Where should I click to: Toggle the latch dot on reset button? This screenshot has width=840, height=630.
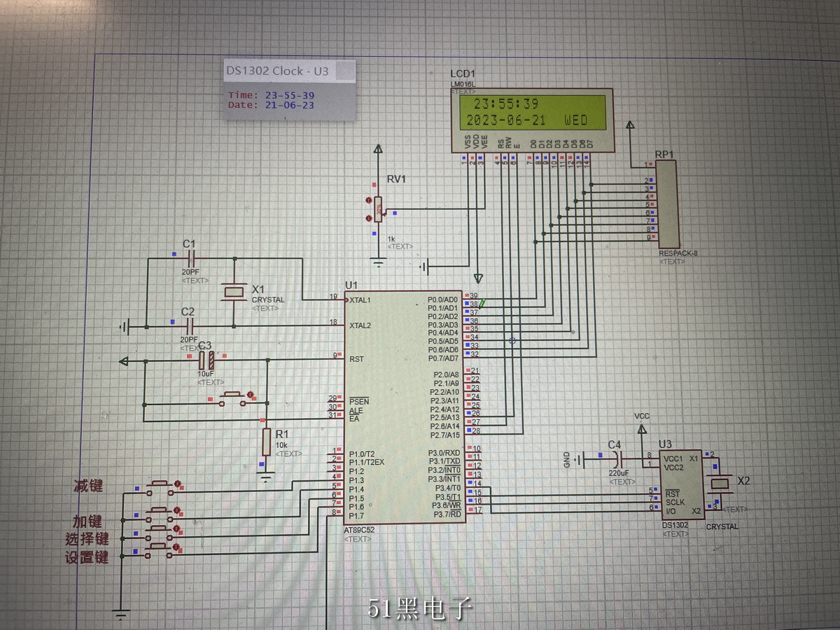(252, 396)
